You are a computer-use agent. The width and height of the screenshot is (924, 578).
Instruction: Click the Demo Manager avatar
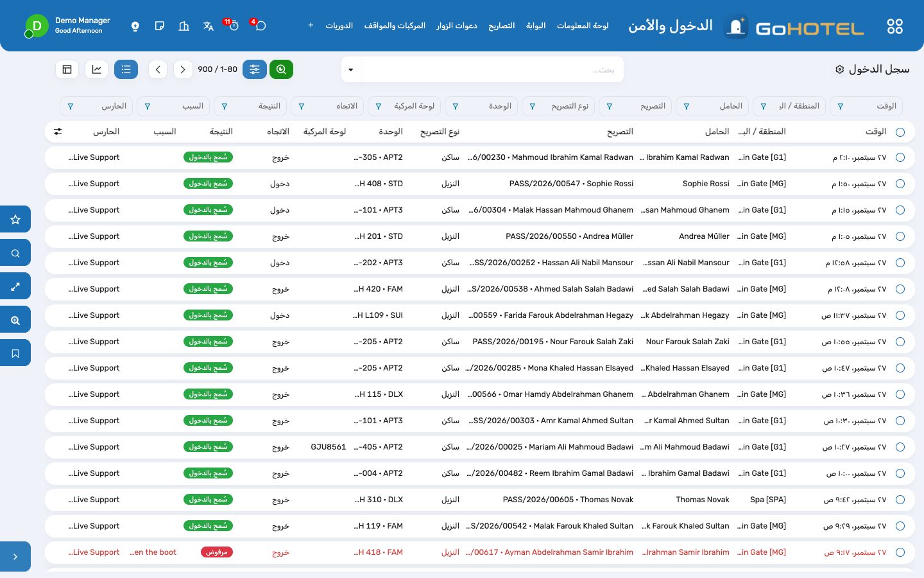click(x=37, y=26)
